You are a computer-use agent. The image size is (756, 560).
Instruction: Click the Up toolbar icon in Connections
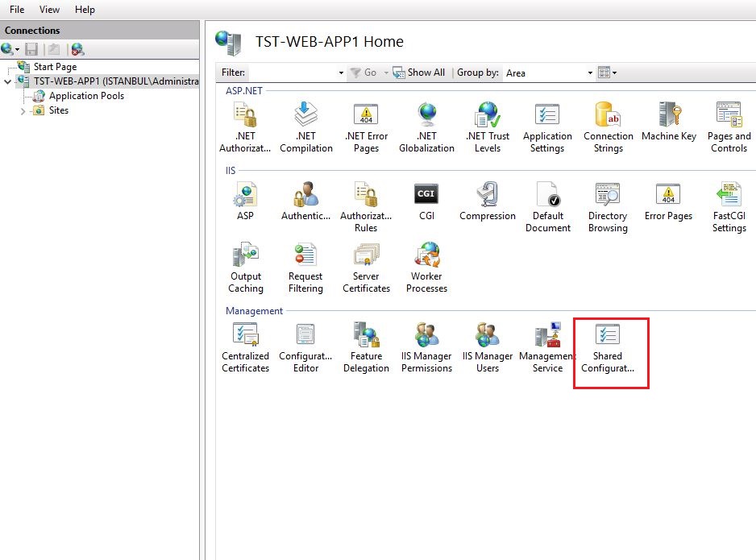pos(54,49)
